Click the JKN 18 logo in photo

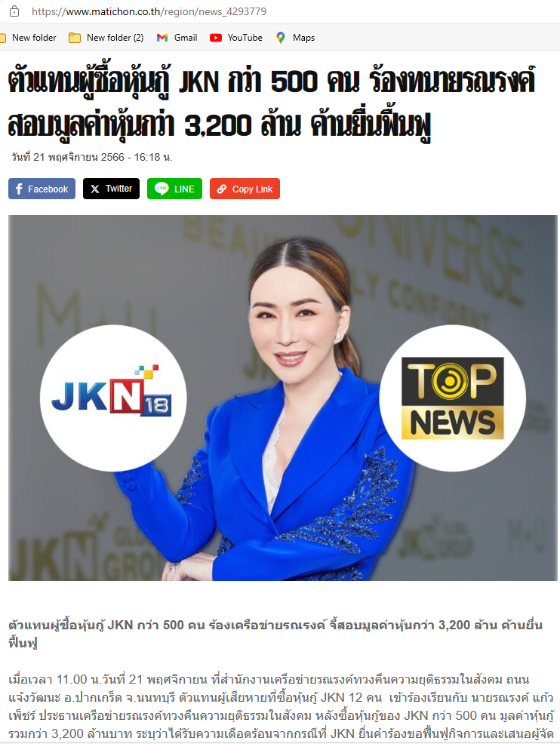click(113, 398)
